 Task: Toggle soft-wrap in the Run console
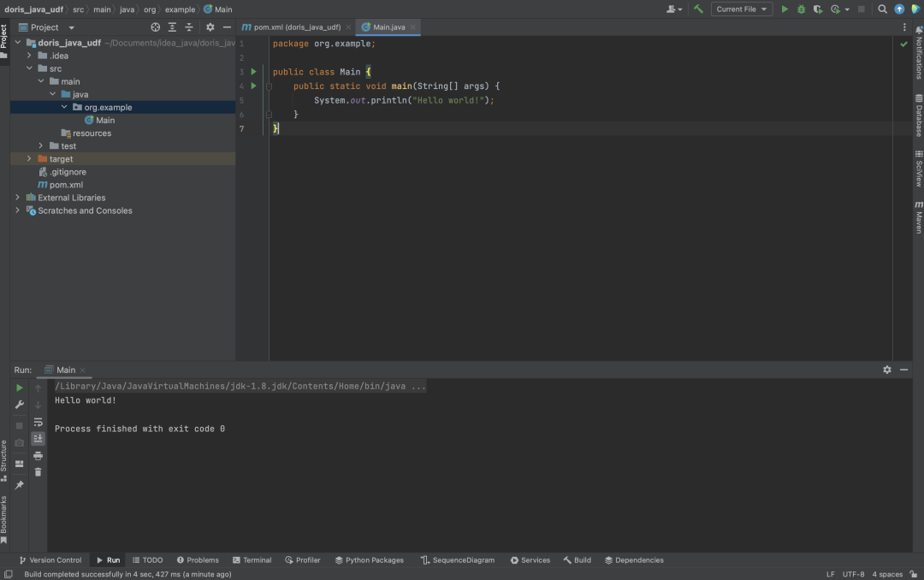coord(38,422)
